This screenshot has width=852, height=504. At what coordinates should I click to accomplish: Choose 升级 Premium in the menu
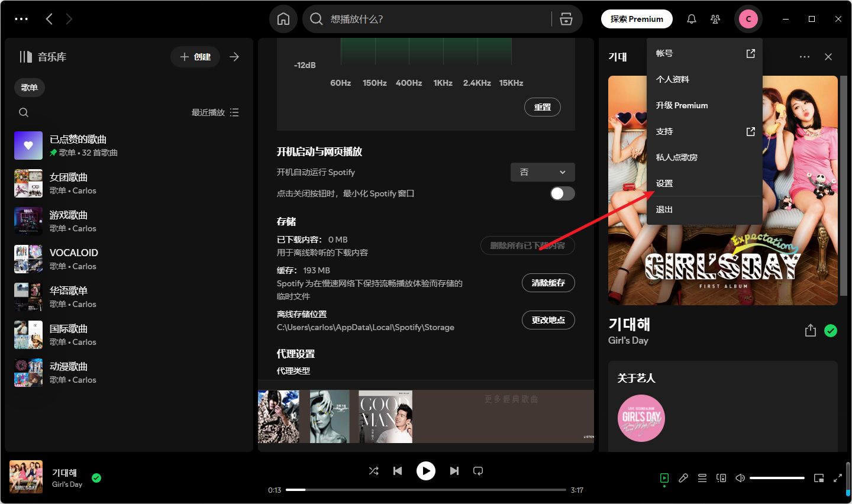coord(705,105)
